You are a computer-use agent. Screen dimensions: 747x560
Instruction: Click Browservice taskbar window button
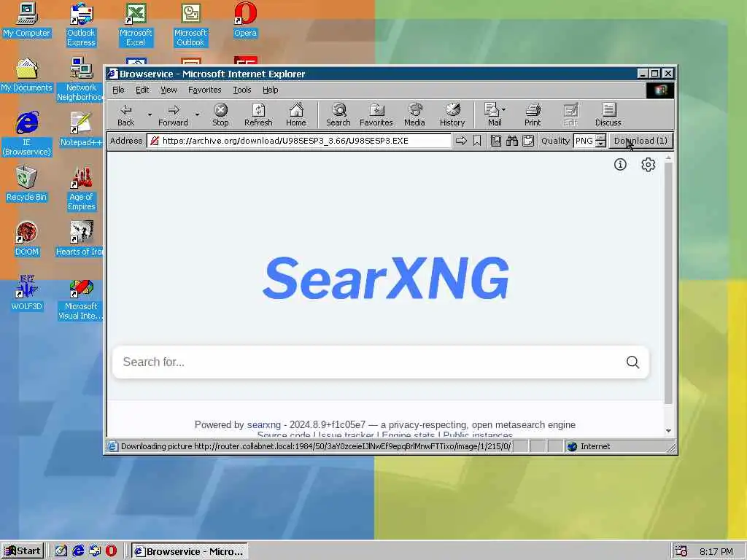(x=190, y=551)
